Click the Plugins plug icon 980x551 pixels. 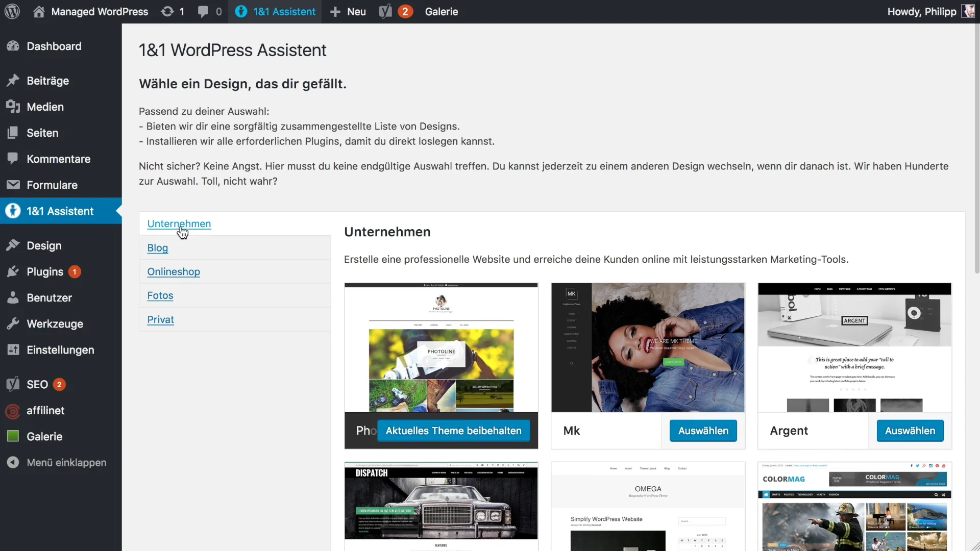pyautogui.click(x=13, y=271)
